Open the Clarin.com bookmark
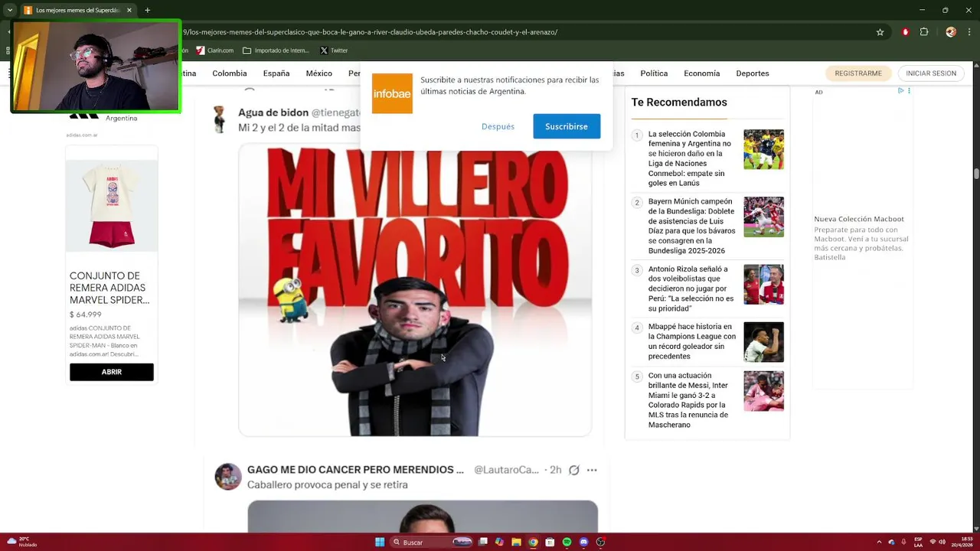This screenshot has height=551, width=980. pyautogui.click(x=215, y=51)
